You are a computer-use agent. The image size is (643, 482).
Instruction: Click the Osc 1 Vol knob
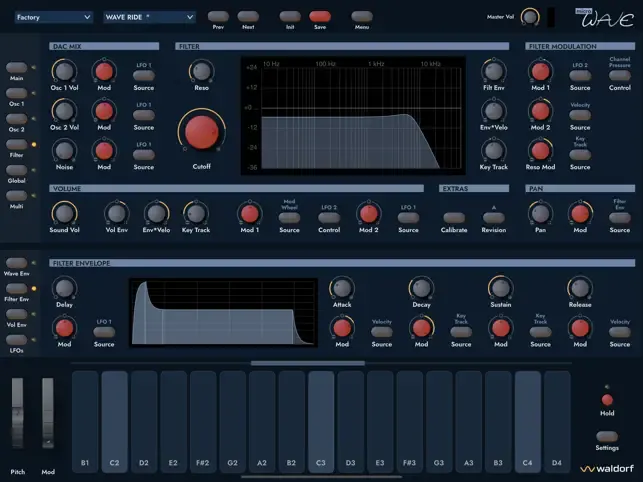pos(64,71)
